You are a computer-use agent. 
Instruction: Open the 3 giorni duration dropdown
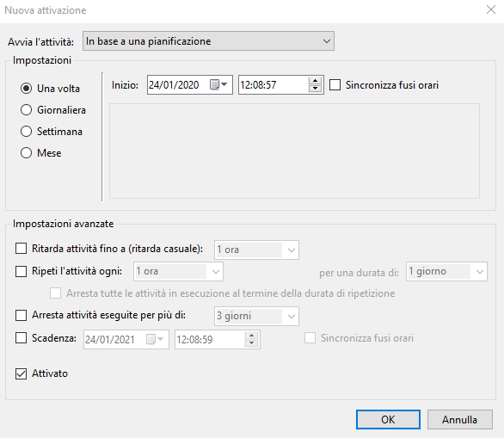[x=256, y=316]
